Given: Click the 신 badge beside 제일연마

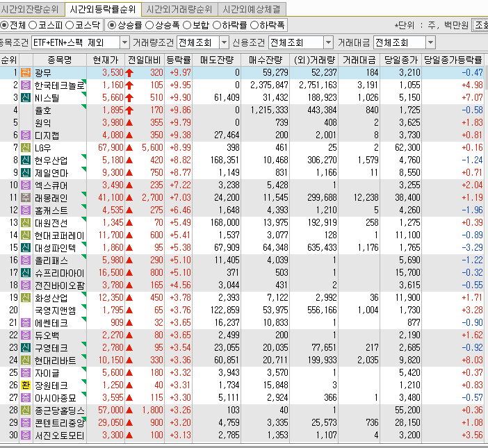Looking at the screenshot, I should (26, 172).
